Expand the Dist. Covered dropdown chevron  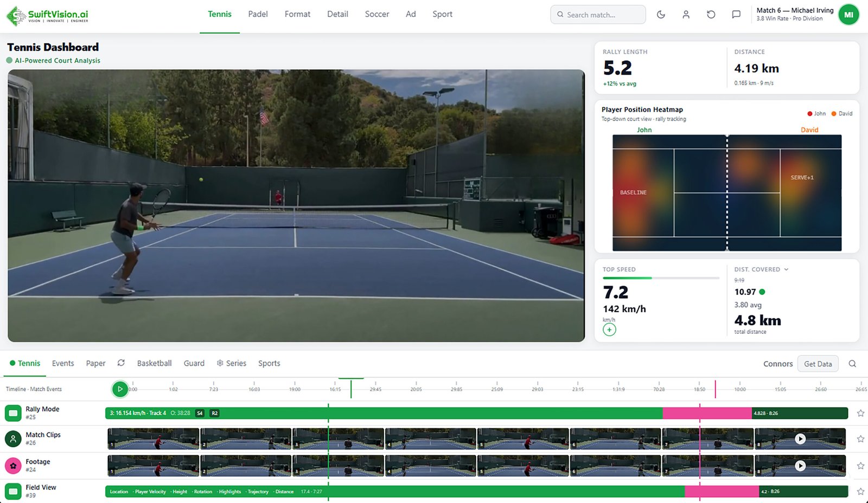(x=786, y=269)
